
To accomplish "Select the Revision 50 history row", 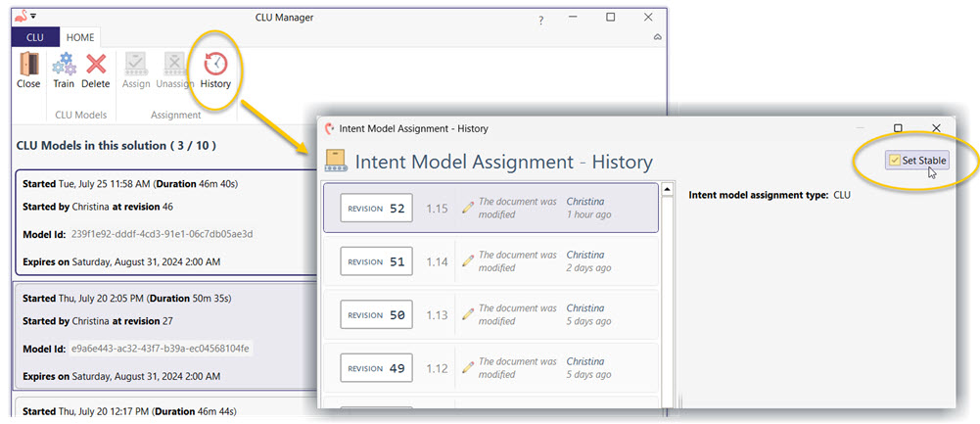I will 490,314.
